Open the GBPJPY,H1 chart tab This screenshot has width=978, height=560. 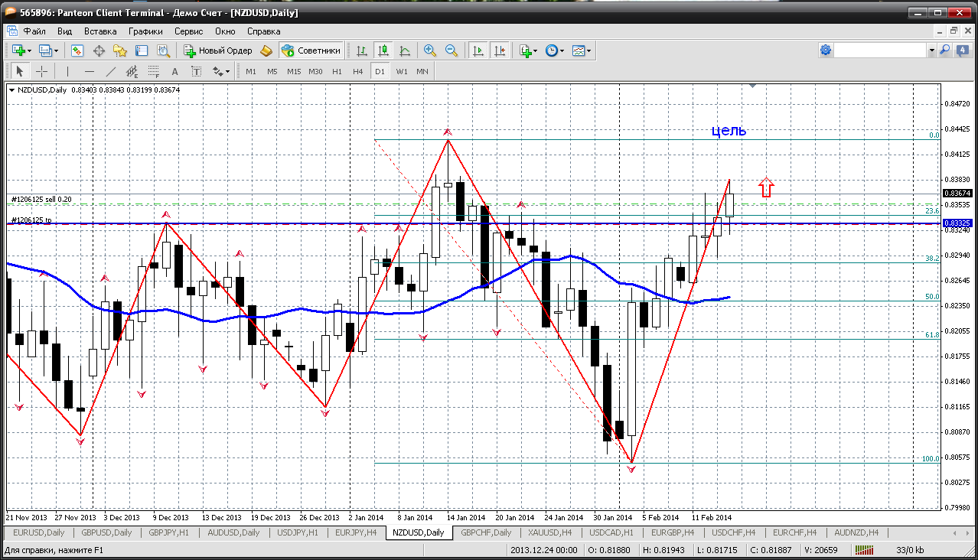(x=171, y=532)
